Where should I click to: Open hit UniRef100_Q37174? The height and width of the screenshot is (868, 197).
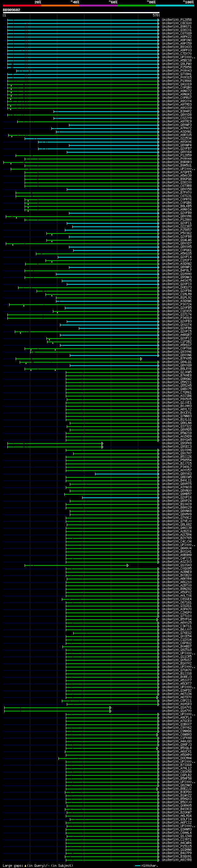pyautogui.click(x=177, y=314)
